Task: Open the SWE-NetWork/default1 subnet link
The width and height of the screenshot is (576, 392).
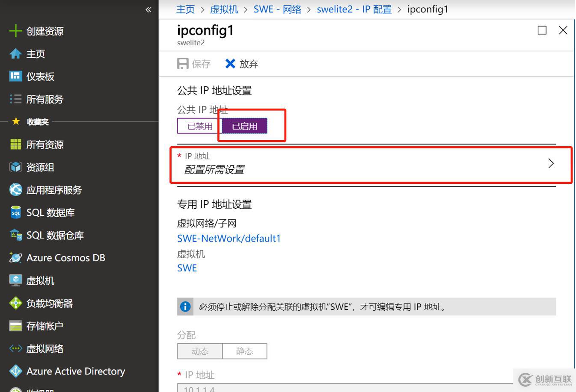Action: pos(229,238)
